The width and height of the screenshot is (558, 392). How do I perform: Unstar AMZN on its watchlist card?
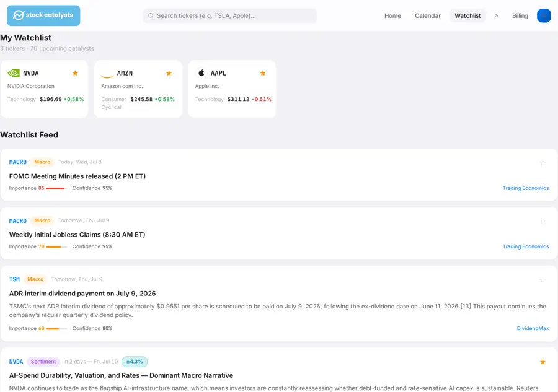point(169,73)
